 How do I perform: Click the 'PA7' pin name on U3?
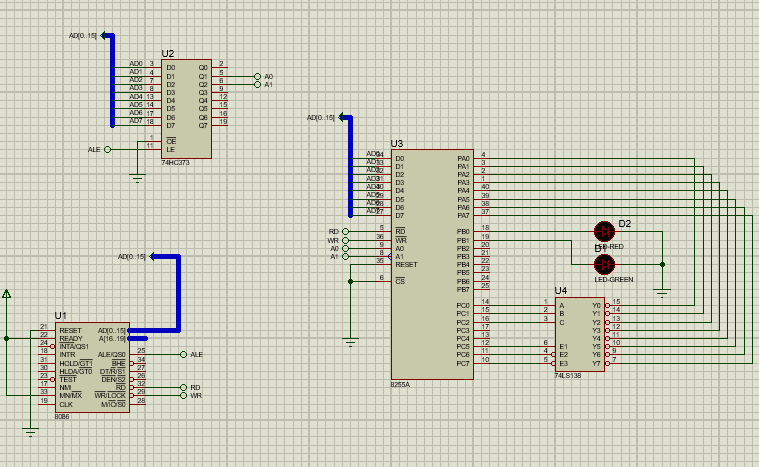(463, 216)
